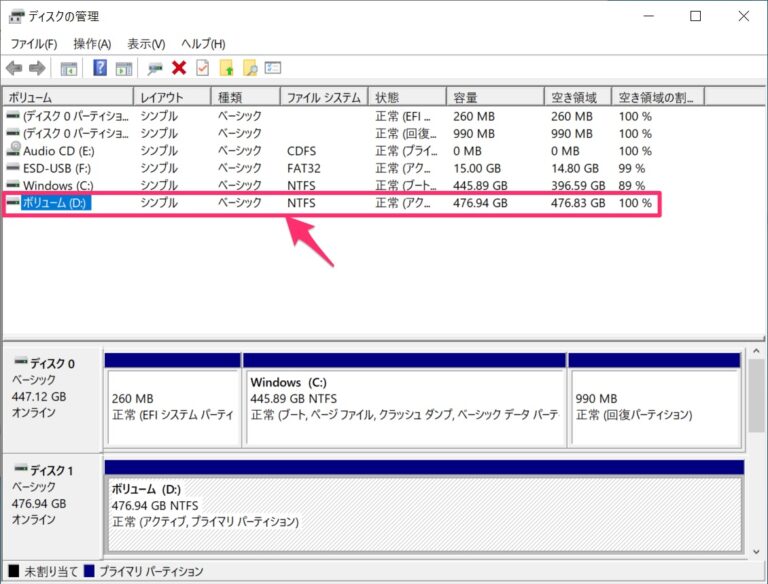The width and height of the screenshot is (768, 584).
Task: Click the Audio CD (E:) disc icon
Action: point(14,148)
